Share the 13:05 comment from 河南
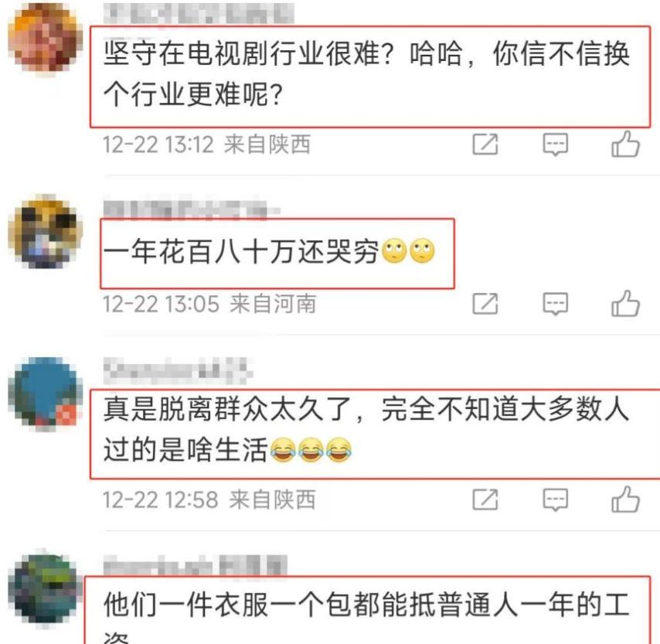 485,304
